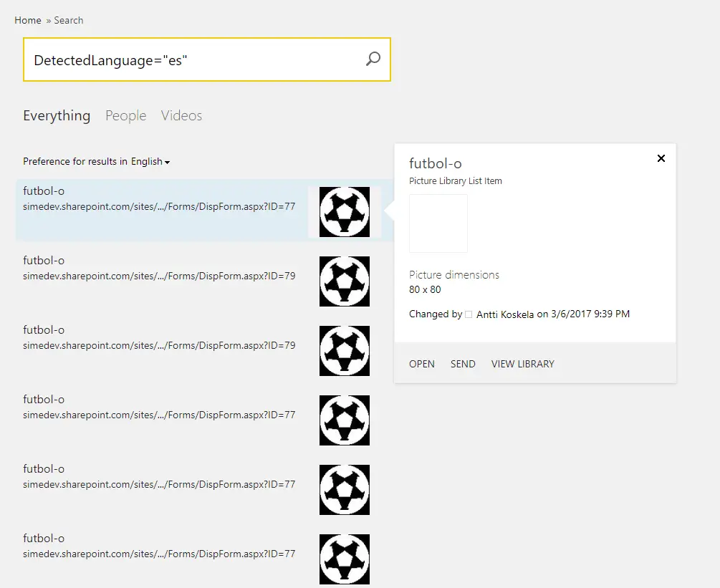720x588 pixels.
Task: Switch to the Everything tab
Action: point(57,116)
